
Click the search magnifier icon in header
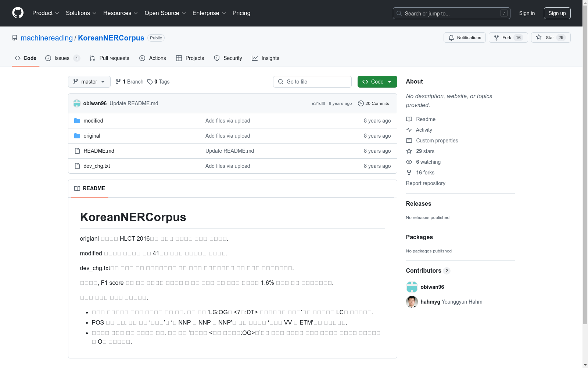pos(399,13)
